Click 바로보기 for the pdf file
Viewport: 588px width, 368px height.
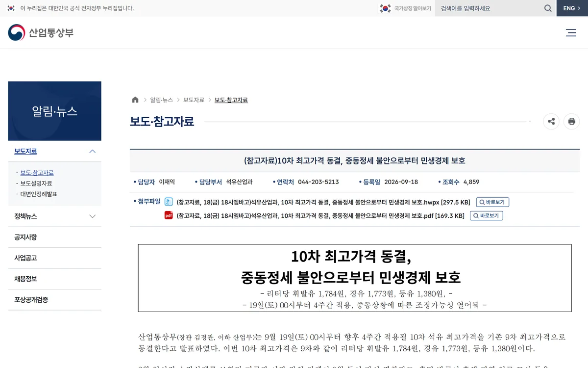tap(487, 215)
